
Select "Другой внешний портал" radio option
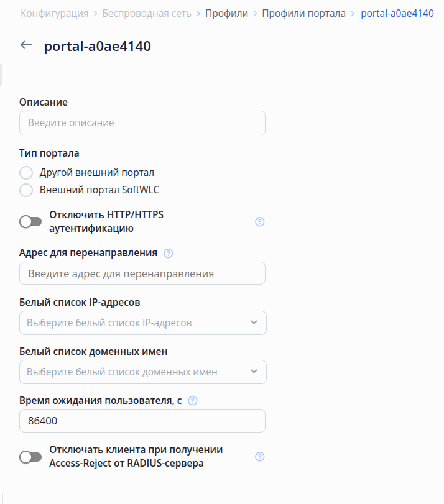pos(26,173)
